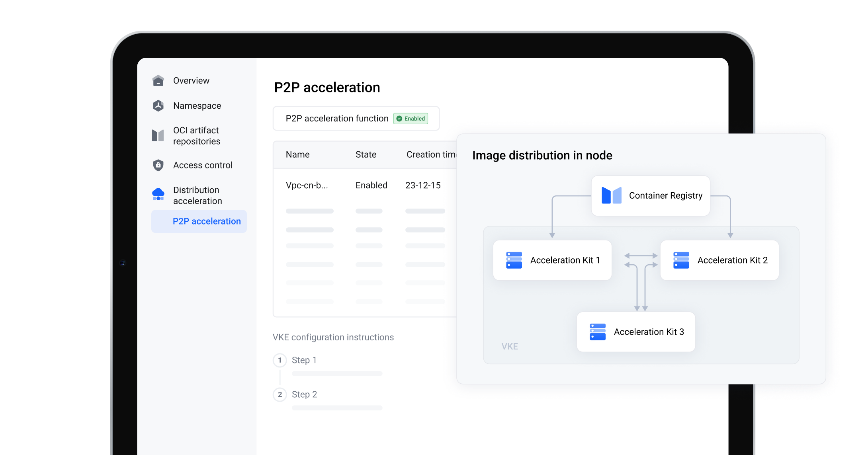Viewport: 868px width, 455px height.
Task: Click the Step 2 label
Action: pos(304,394)
